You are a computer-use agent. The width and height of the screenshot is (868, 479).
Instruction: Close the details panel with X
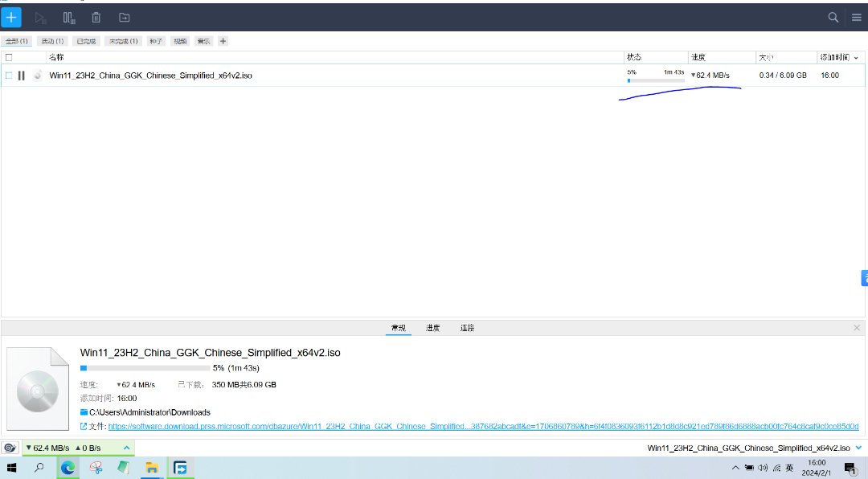click(857, 328)
